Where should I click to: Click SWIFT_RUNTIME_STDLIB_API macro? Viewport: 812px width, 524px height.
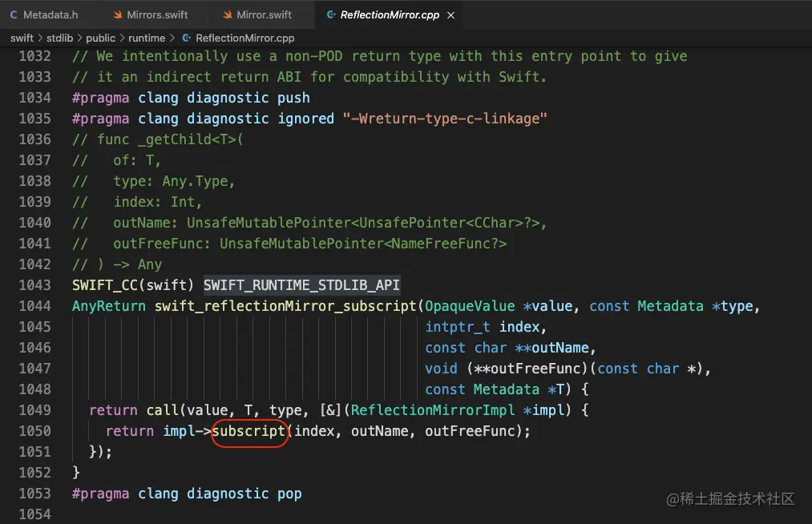[301, 284]
